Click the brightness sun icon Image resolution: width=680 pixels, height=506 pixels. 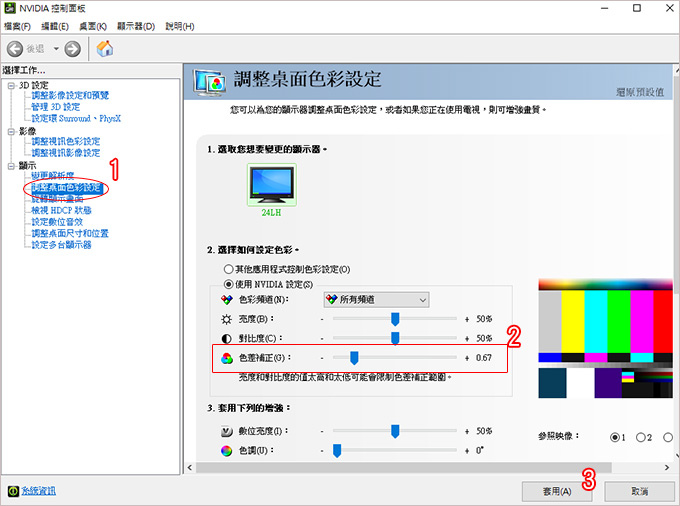pos(226,320)
